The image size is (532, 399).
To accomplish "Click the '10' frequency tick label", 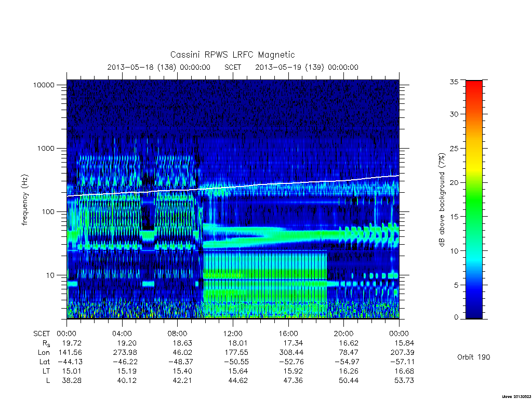I will pyautogui.click(x=50, y=275).
